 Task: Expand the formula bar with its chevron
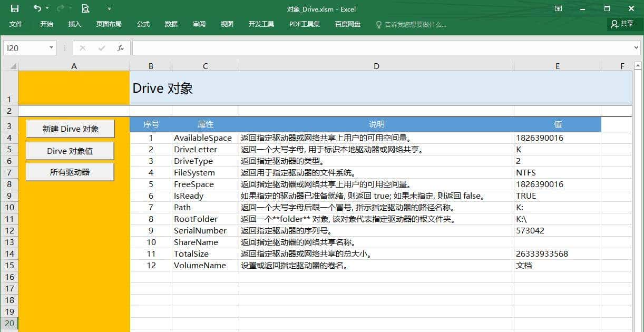(x=637, y=47)
